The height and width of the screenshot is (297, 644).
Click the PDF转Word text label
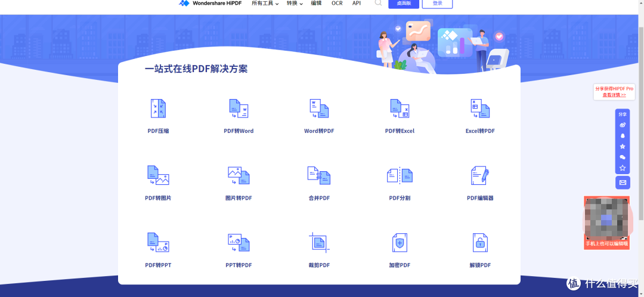click(x=239, y=131)
